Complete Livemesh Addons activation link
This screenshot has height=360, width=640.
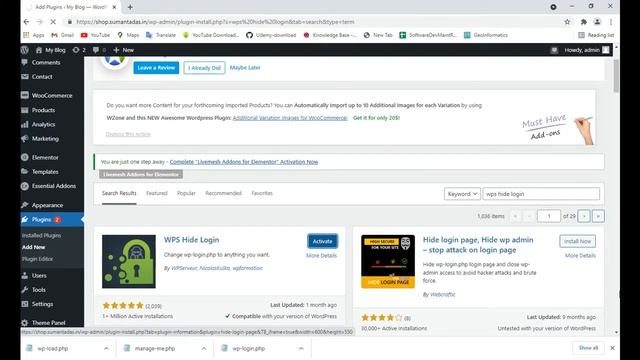tap(244, 162)
